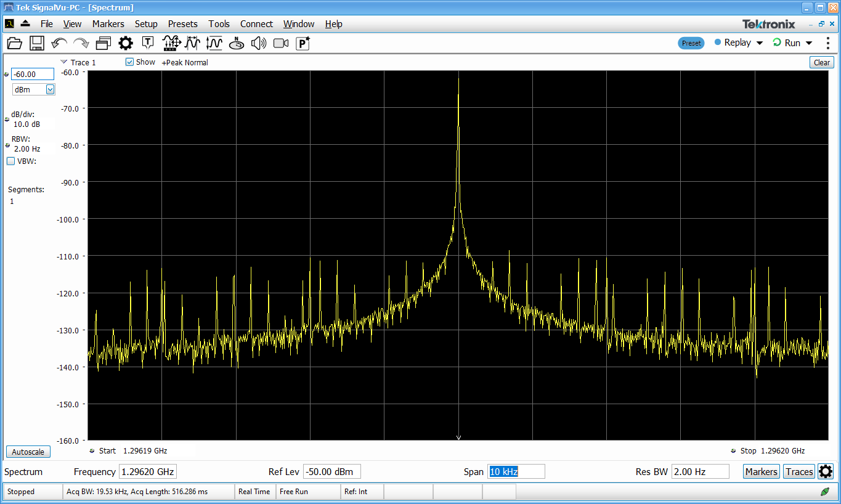841x504 pixels.
Task: Click the SignalVu application logo icon
Action: (x=9, y=23)
